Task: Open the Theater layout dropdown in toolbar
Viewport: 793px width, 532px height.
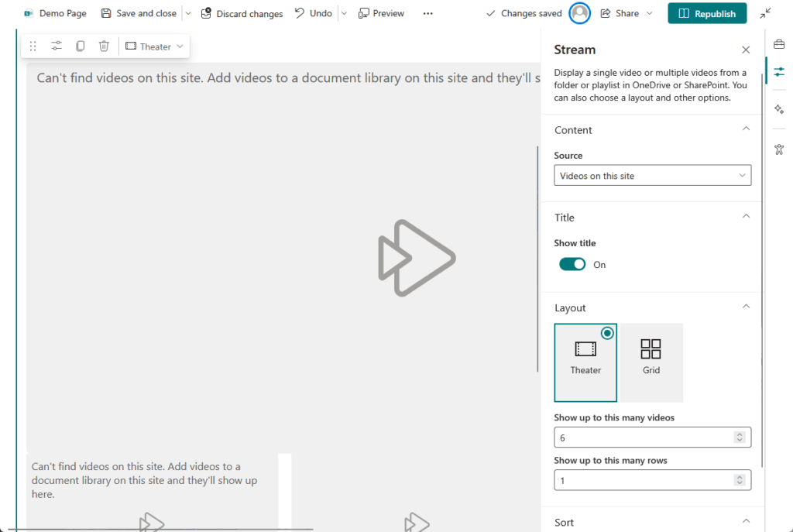Action: pos(154,46)
